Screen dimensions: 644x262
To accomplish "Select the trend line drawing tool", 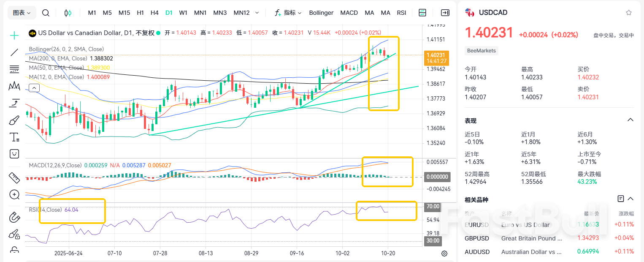I will point(14,52).
